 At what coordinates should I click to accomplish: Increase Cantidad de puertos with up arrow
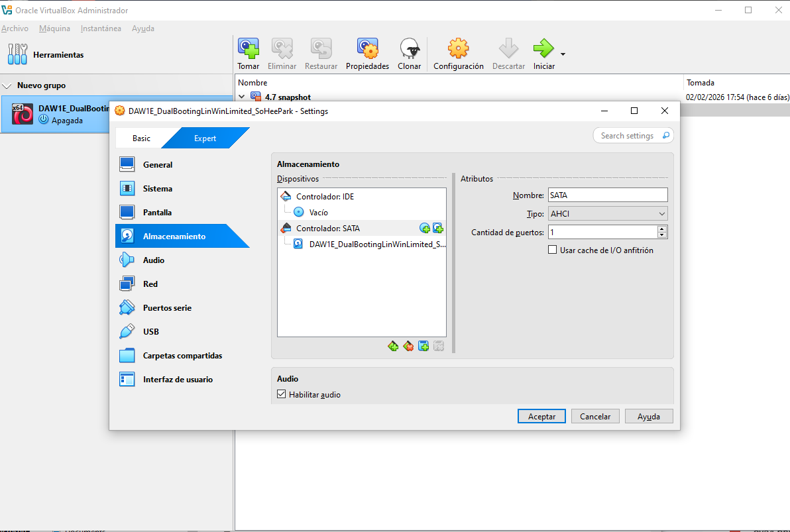coord(662,229)
